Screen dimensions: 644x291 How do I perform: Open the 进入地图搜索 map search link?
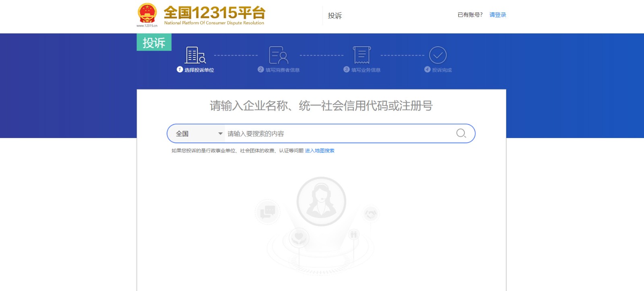pos(320,151)
